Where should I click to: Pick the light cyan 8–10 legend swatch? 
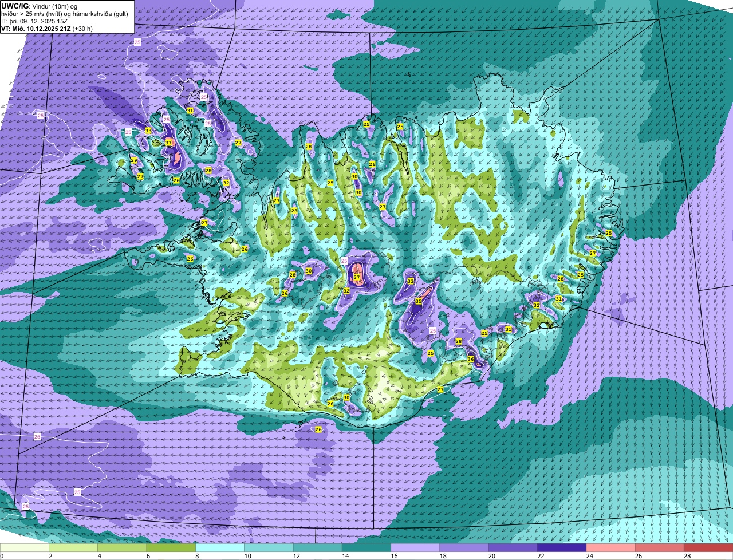click(x=220, y=547)
